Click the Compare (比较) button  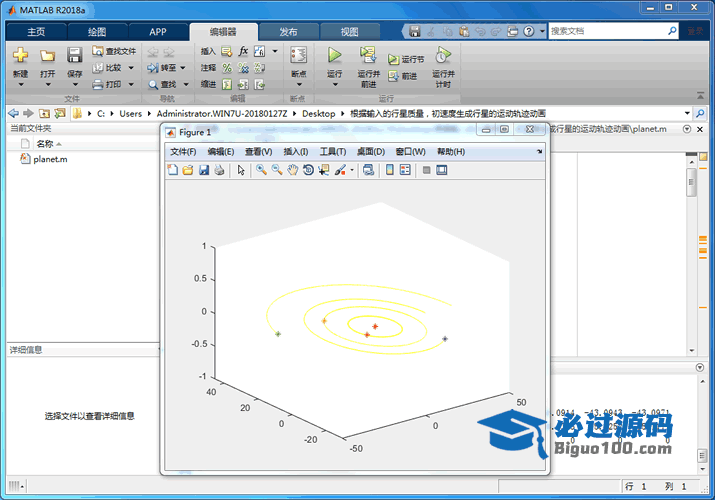coord(108,68)
